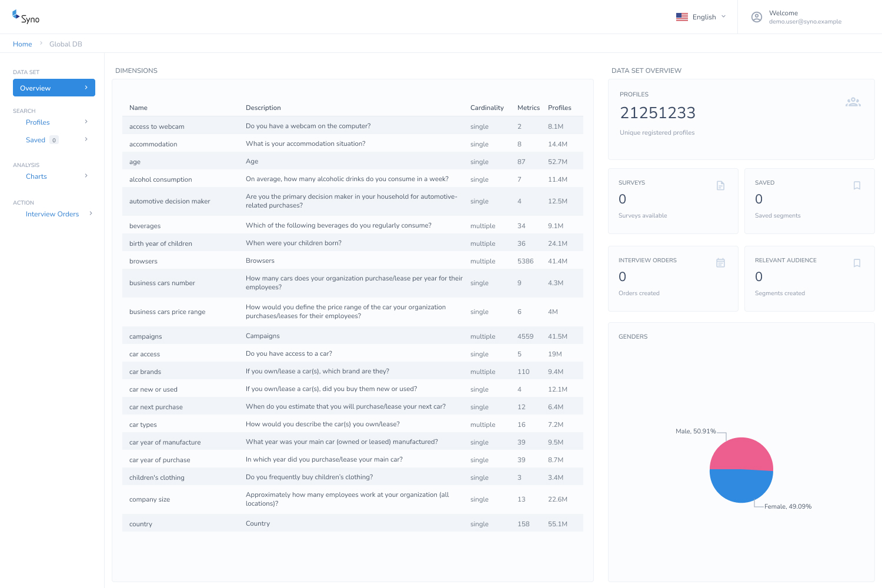
Task: Select the birth year of children row
Action: click(161, 243)
